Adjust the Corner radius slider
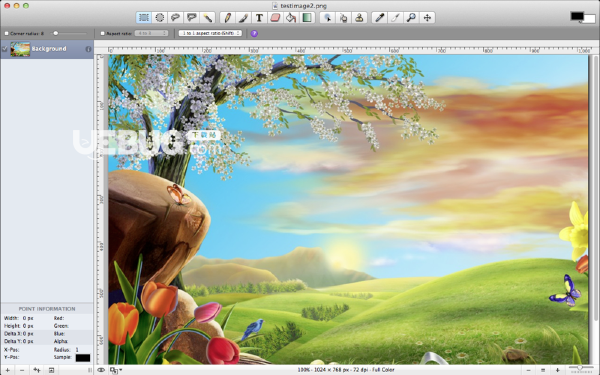The image size is (600, 375). click(x=68, y=33)
